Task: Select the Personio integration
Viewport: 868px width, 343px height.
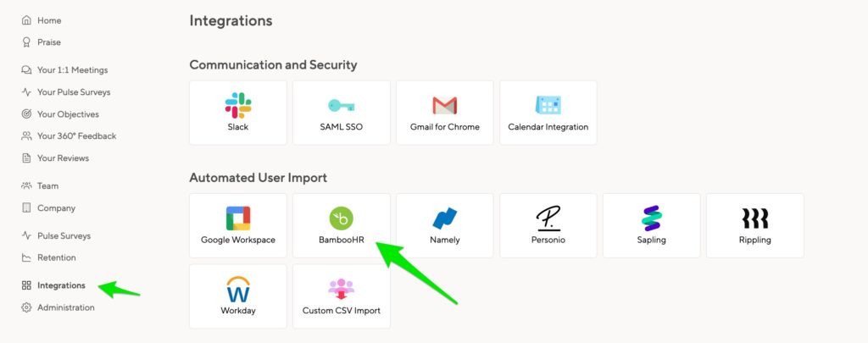Action: coord(548,226)
